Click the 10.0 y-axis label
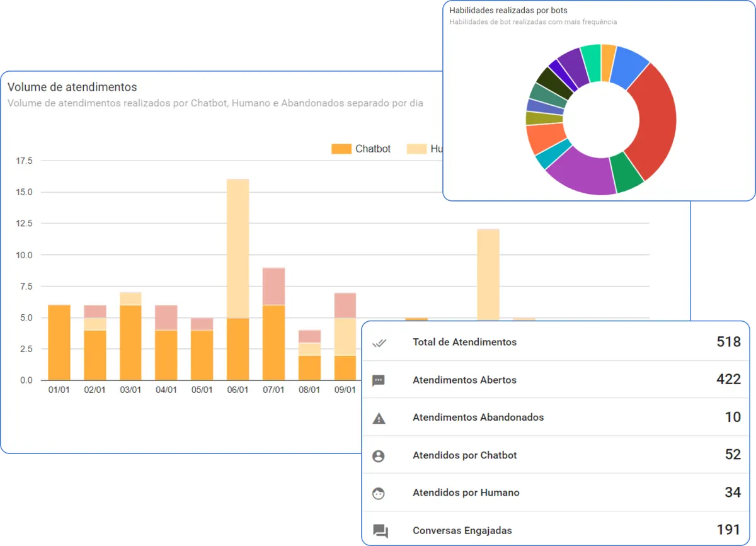 click(x=24, y=255)
